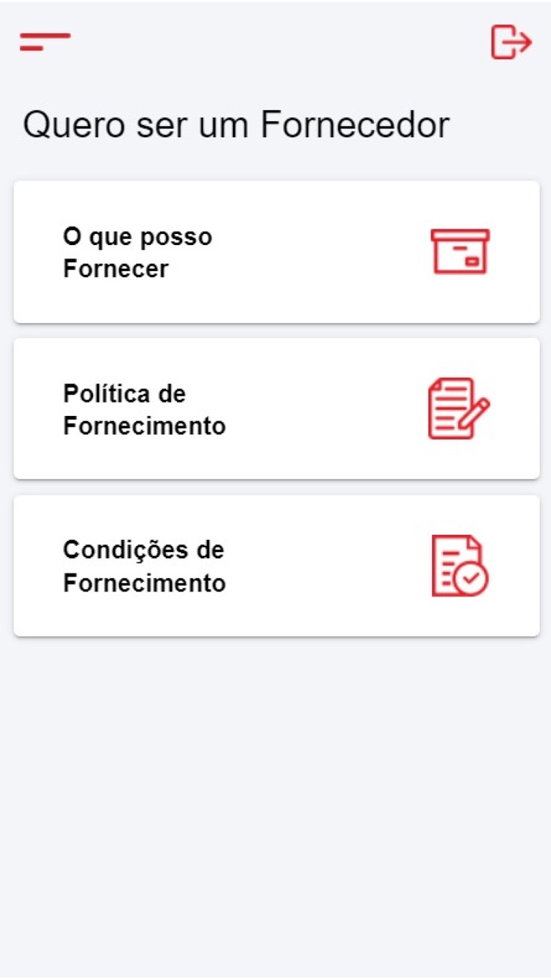Open the O que posso Fornecer card
Screen dimensions: 551x980
tap(275, 251)
